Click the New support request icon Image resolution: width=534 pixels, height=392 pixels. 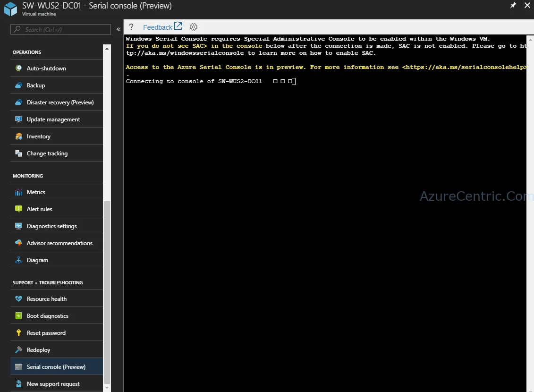(19, 384)
